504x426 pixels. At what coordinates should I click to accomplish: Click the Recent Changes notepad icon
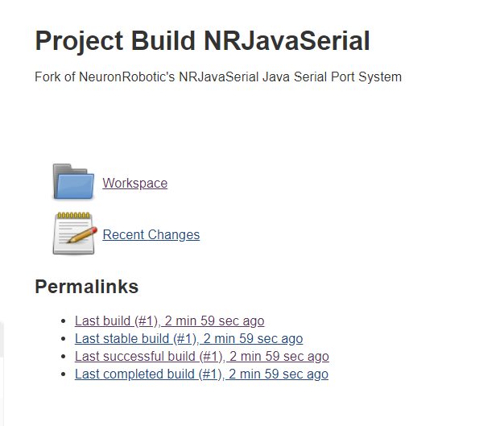coord(74,234)
